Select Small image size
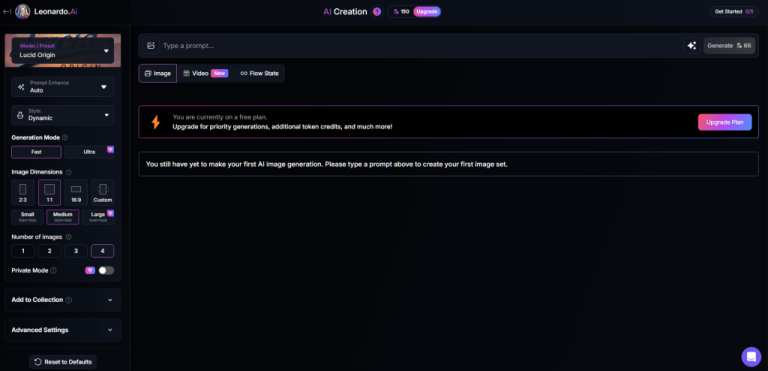 click(x=28, y=217)
